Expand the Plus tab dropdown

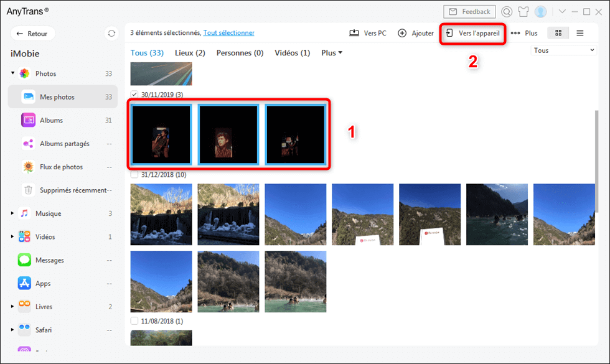click(332, 53)
